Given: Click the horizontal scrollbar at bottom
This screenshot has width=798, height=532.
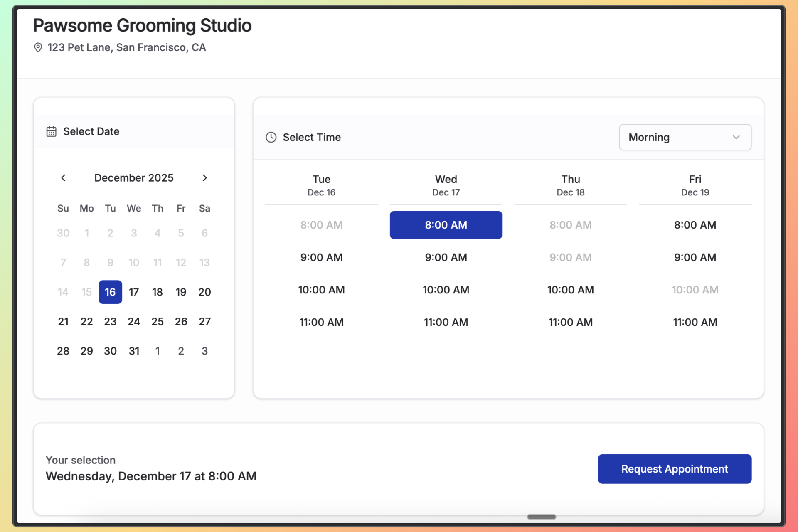Looking at the screenshot, I should 541,517.
